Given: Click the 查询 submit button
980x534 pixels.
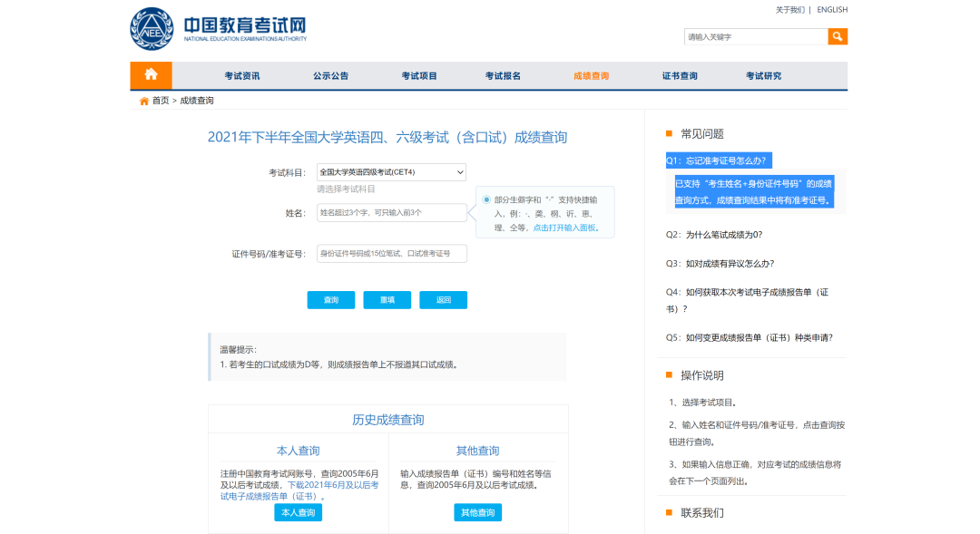Looking at the screenshot, I should coord(331,300).
